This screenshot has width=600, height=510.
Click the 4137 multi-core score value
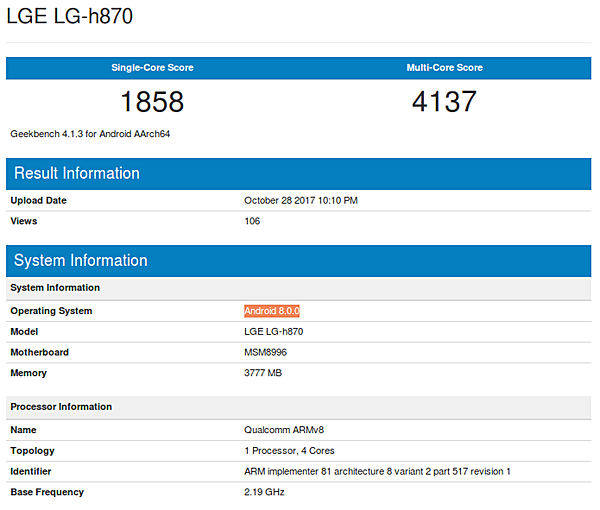[443, 101]
